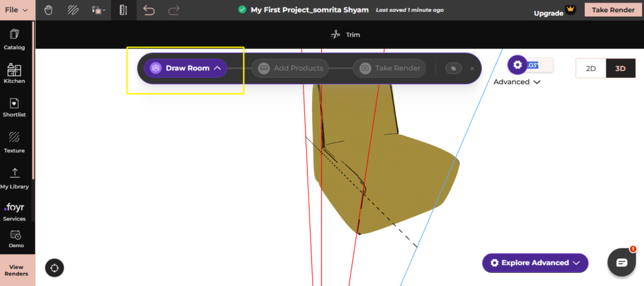Toggle the ruler measurement tool

click(123, 10)
